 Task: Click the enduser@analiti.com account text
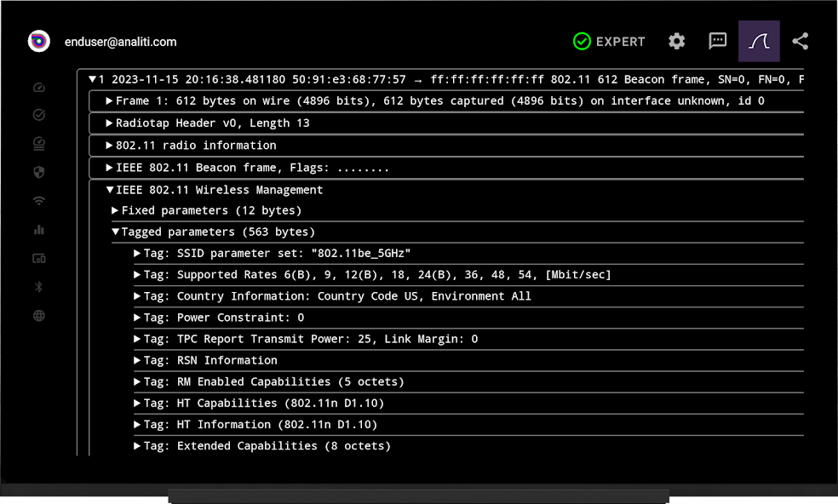[120, 42]
